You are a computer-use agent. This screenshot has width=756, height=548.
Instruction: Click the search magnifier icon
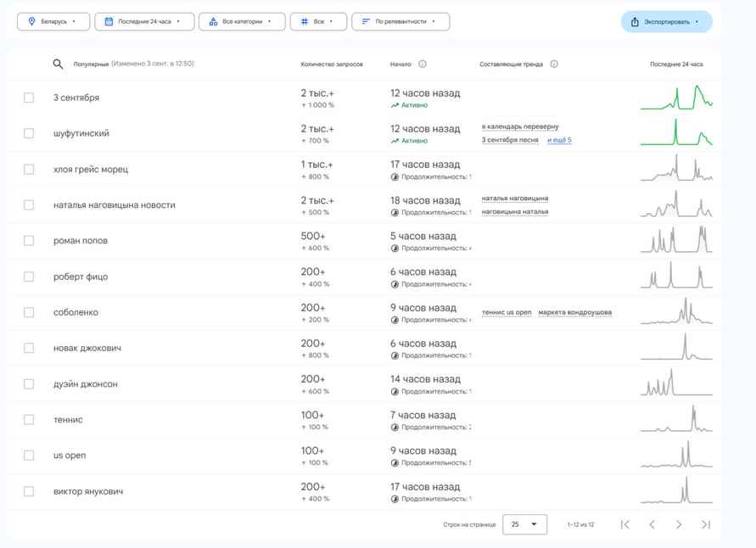pos(57,64)
